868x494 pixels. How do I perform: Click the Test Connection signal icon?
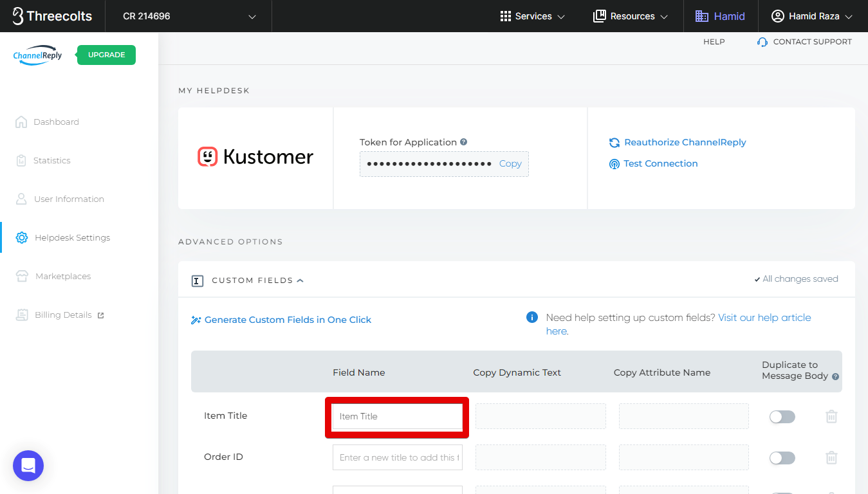click(x=614, y=164)
